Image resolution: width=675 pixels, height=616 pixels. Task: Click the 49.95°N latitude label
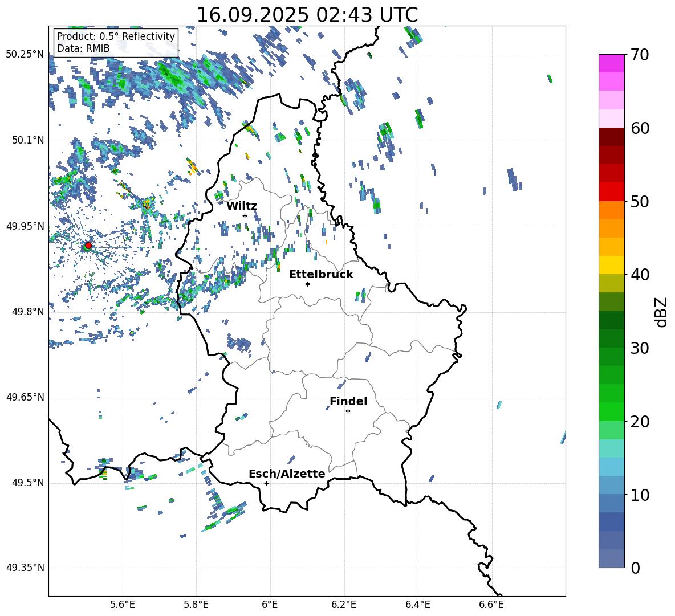click(x=25, y=226)
